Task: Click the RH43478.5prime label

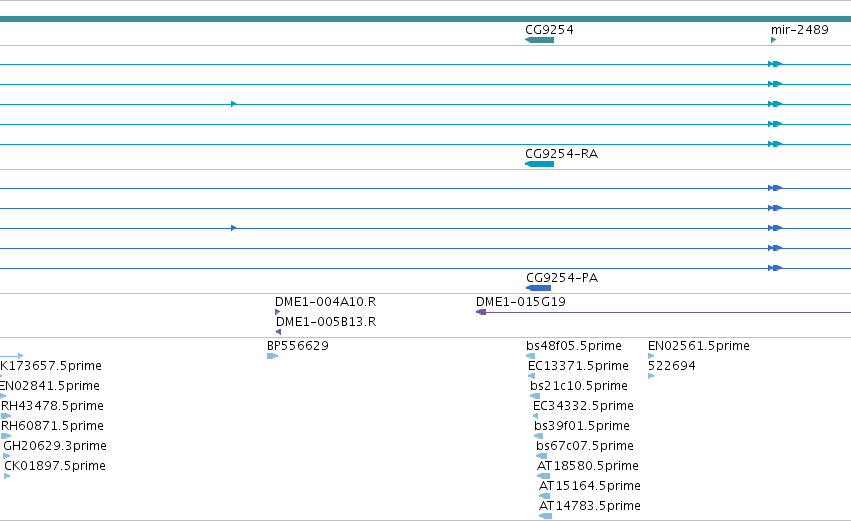Action: coord(52,406)
